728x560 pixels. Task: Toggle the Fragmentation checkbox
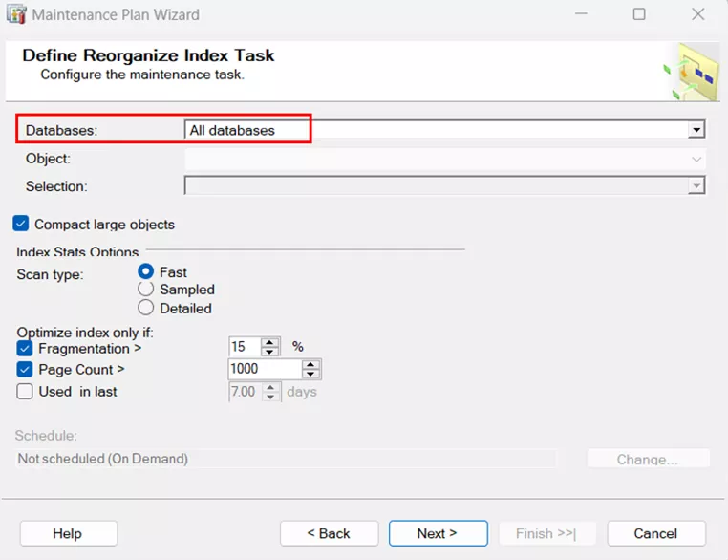point(25,348)
